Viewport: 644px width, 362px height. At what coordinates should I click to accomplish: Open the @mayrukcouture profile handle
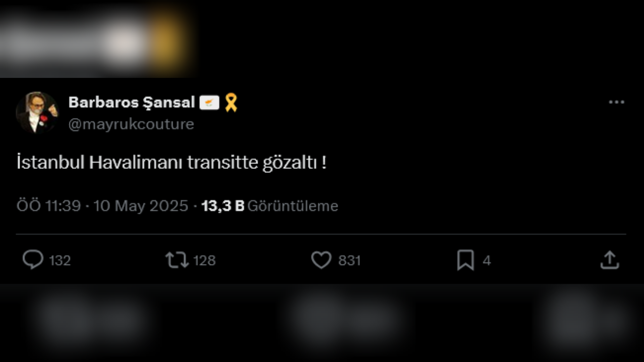click(131, 124)
